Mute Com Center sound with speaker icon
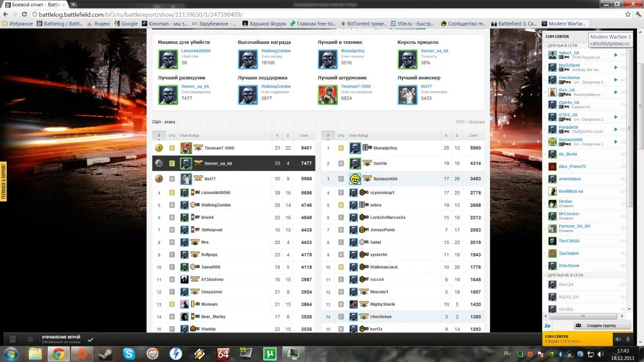 pyautogui.click(x=618, y=339)
